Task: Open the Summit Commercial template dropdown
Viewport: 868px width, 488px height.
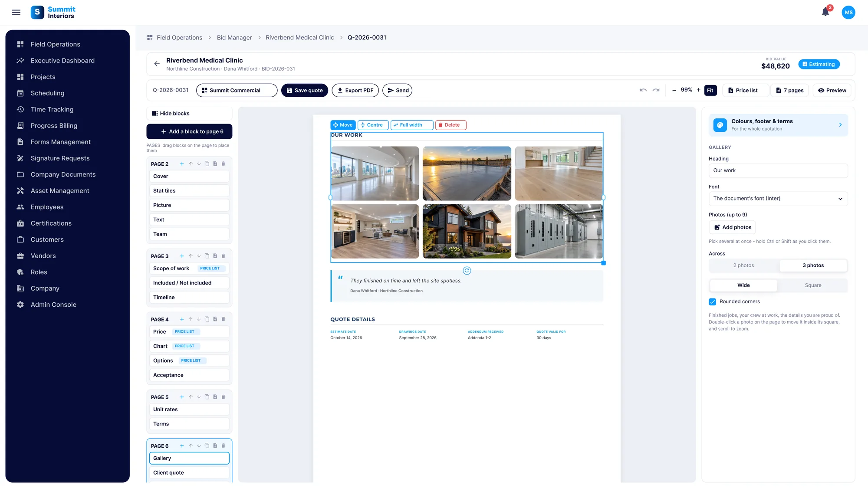Action: tap(237, 90)
